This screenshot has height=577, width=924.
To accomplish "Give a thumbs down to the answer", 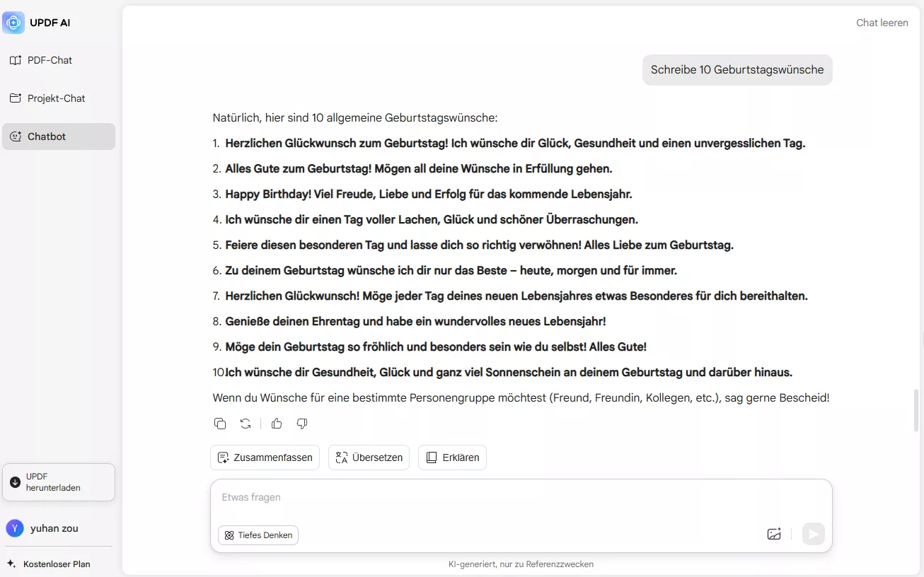I will pos(301,423).
